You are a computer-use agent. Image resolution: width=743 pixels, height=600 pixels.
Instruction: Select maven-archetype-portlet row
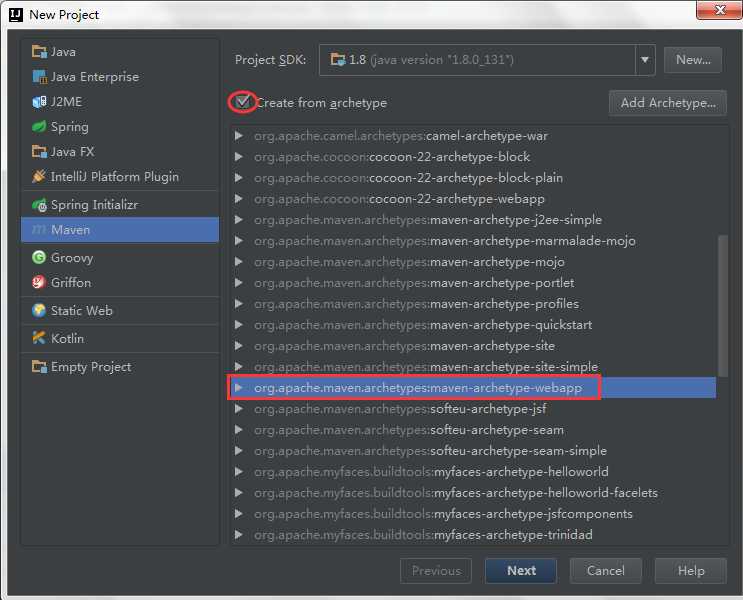point(474,283)
